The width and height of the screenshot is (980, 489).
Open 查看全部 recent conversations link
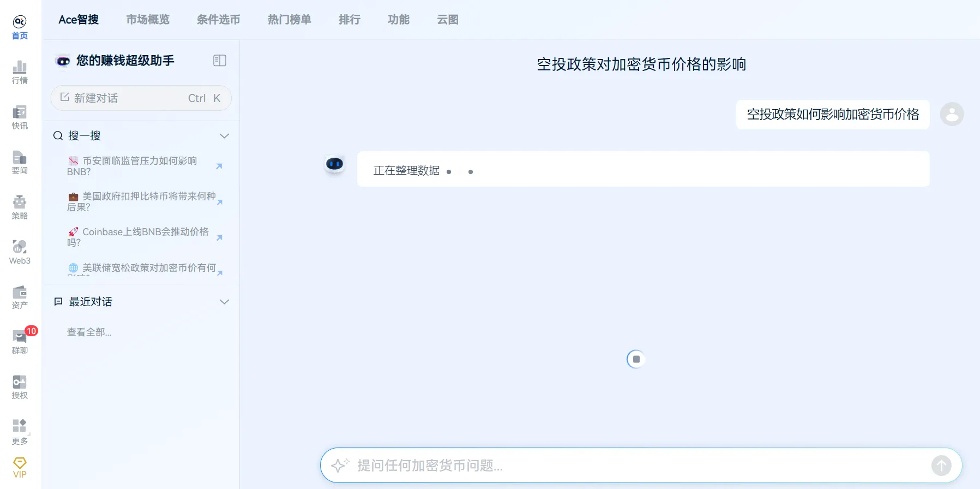[x=89, y=332]
